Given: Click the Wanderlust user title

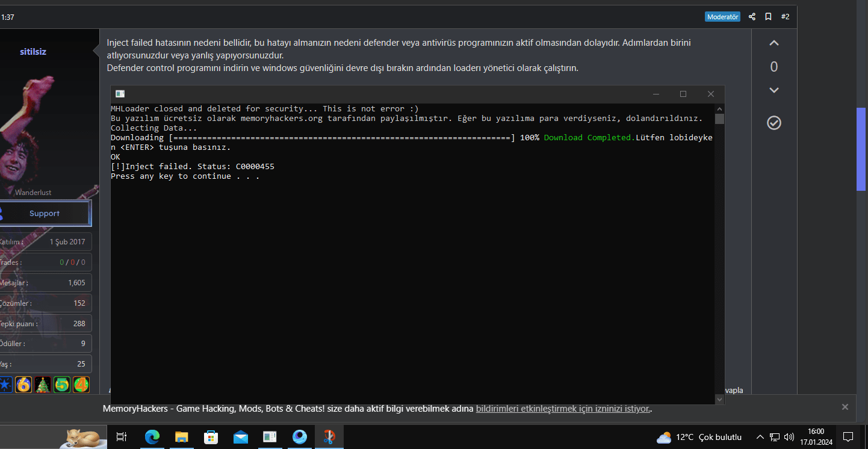Looking at the screenshot, I should [x=33, y=193].
